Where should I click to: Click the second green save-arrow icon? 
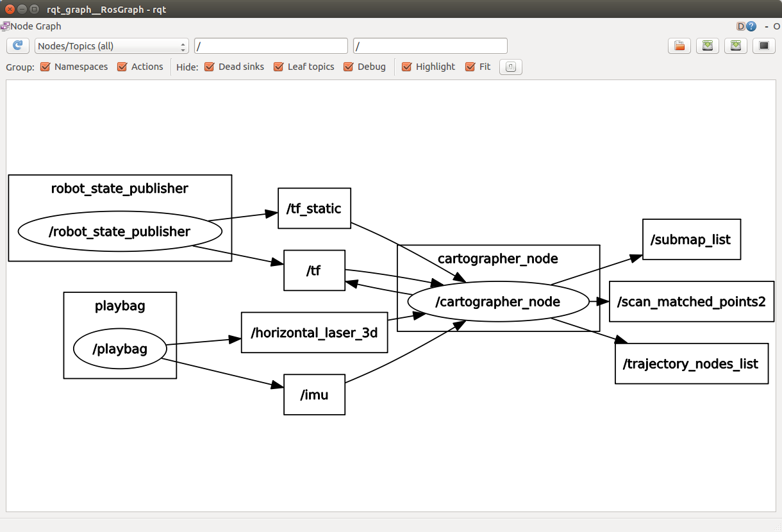[x=735, y=46]
